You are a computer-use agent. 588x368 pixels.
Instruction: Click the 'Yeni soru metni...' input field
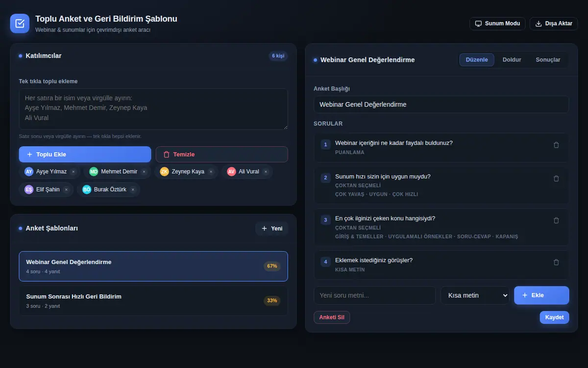pos(375,295)
